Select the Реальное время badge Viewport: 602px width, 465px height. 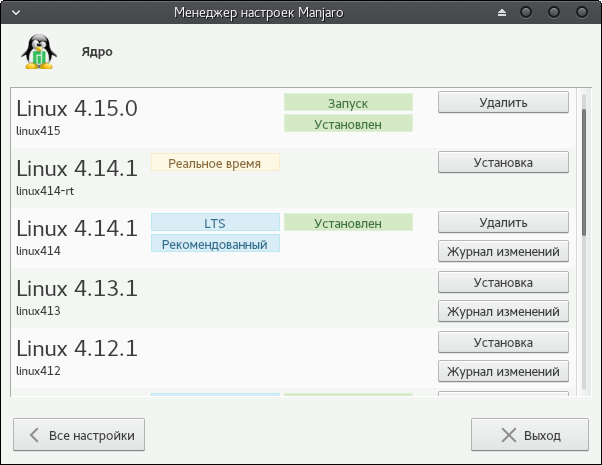pyautogui.click(x=215, y=162)
